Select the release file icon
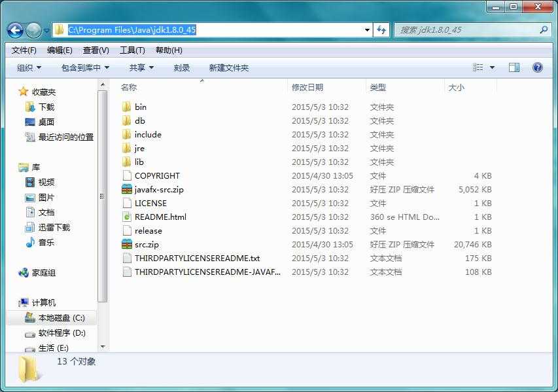 [127, 231]
